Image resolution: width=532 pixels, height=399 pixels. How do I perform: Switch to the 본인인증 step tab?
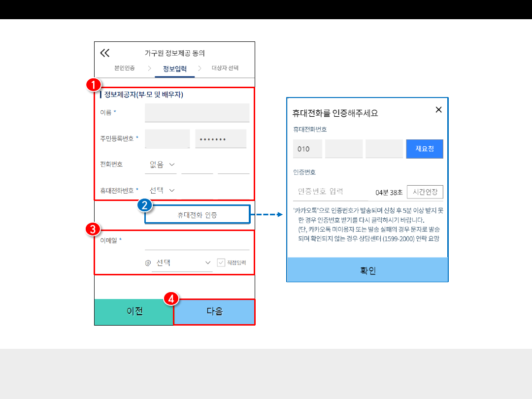[124, 68]
